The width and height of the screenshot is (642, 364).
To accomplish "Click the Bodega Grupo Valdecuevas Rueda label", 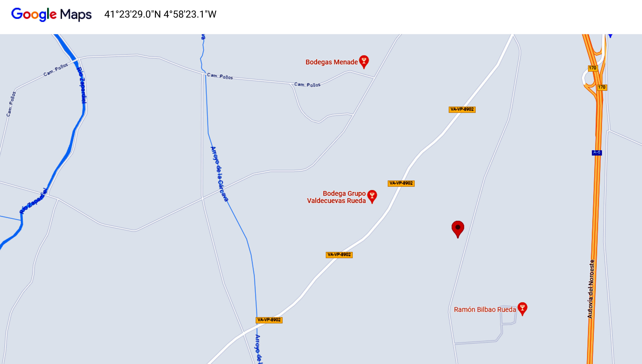I will pos(336,197).
